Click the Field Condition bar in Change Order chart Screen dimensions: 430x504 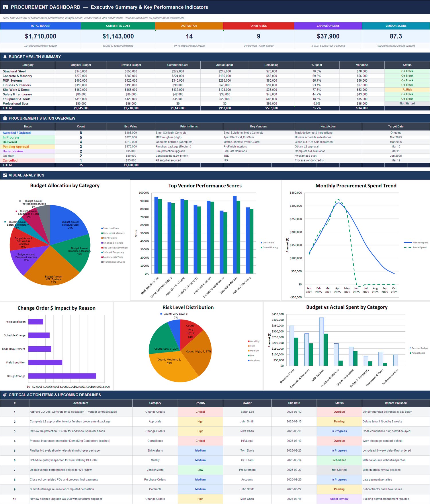click(x=45, y=362)
